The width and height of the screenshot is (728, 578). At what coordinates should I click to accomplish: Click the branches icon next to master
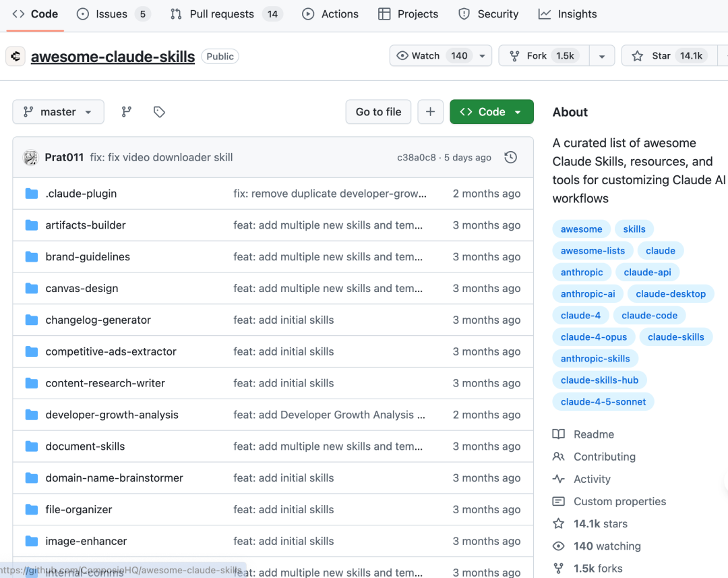click(x=126, y=112)
